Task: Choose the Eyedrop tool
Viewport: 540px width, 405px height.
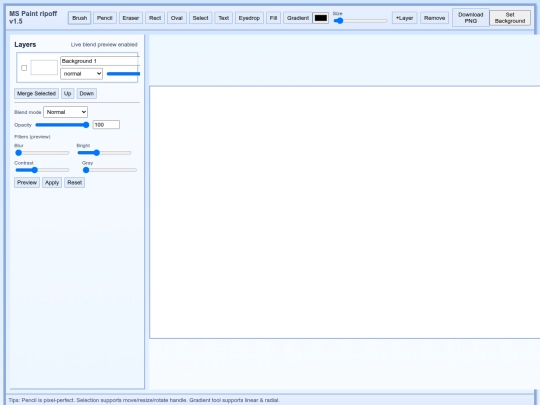Action: point(249,18)
